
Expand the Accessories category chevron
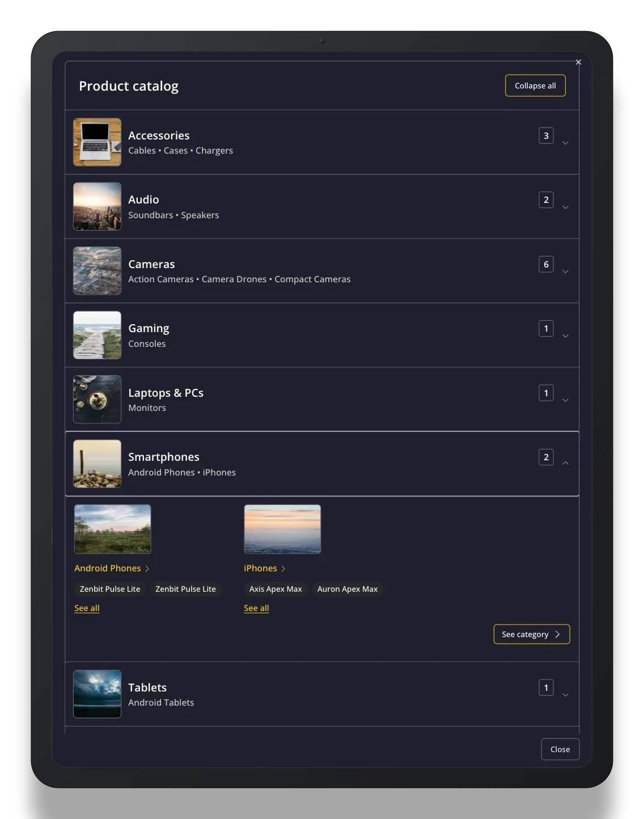click(x=565, y=143)
